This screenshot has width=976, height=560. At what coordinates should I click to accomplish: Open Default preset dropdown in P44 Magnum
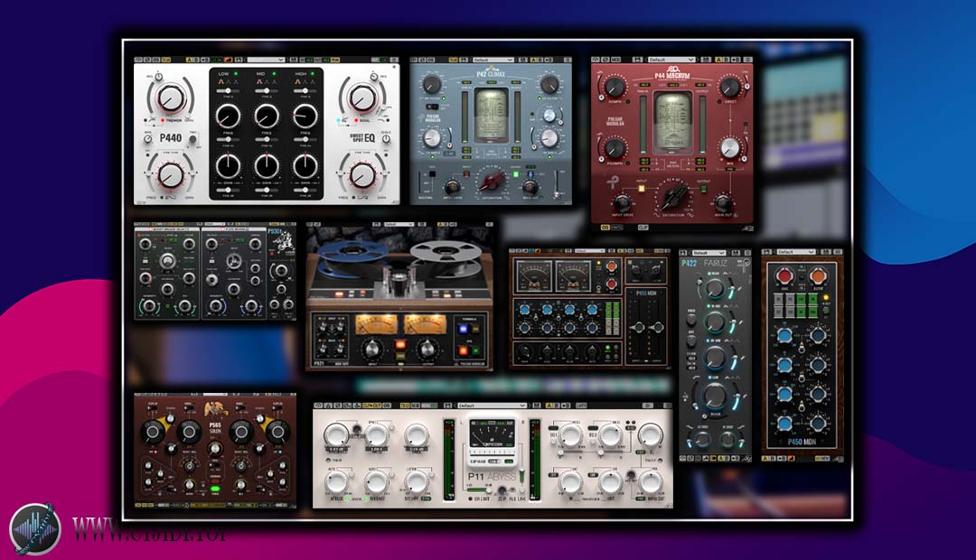coord(671,60)
